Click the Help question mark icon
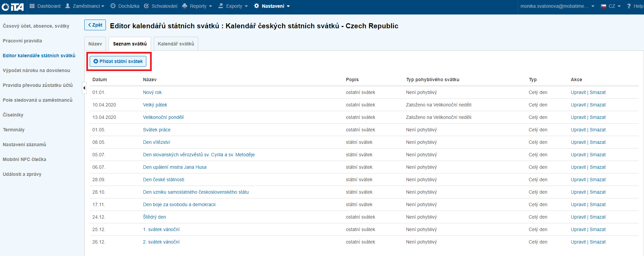Image resolution: width=644 pixels, height=256 pixels. tap(629, 6)
